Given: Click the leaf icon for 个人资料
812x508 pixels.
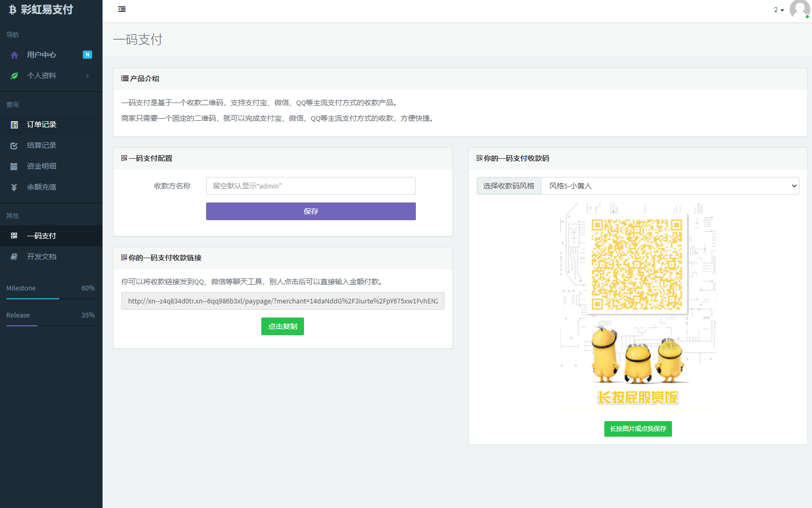Looking at the screenshot, I should click(15, 76).
